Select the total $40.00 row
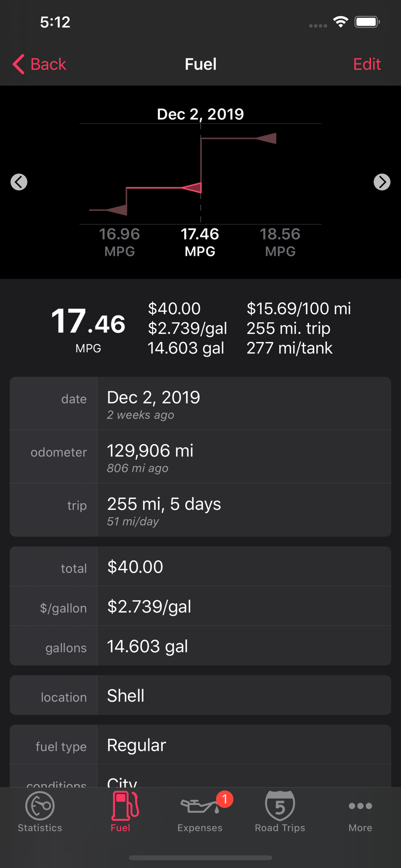401x868 pixels. (200, 567)
